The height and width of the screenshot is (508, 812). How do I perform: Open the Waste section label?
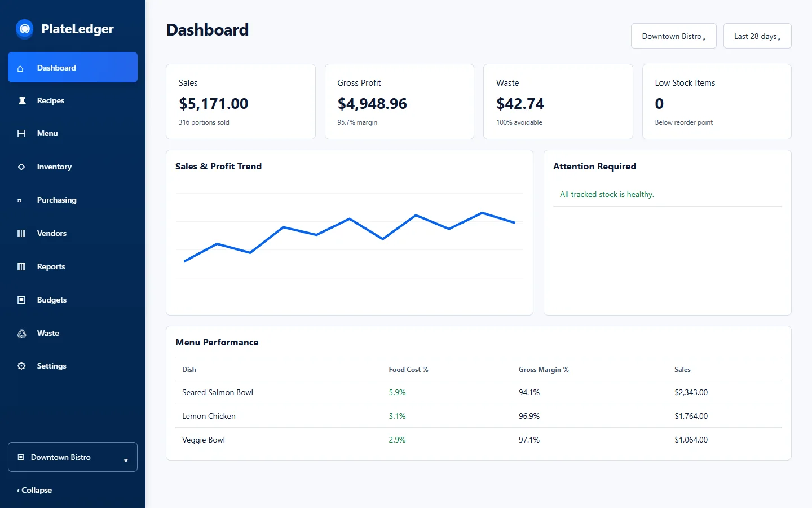(48, 334)
